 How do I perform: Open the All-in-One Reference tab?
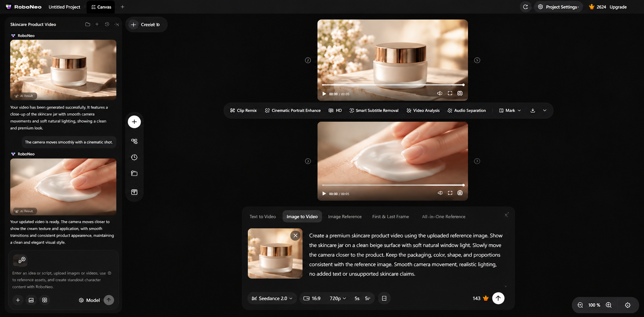point(444,216)
